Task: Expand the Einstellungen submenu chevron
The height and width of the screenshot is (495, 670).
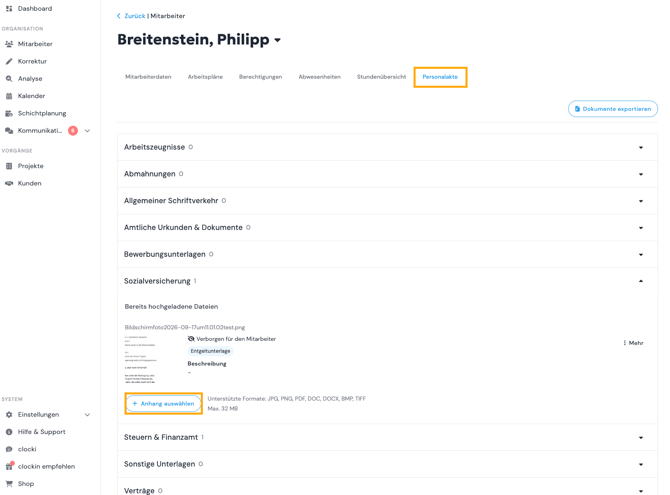Action: [87, 415]
